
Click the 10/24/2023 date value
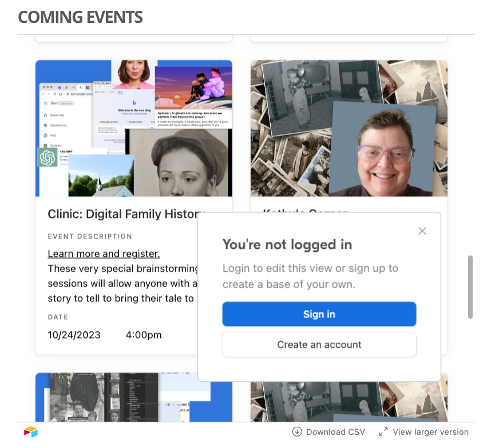click(x=74, y=335)
